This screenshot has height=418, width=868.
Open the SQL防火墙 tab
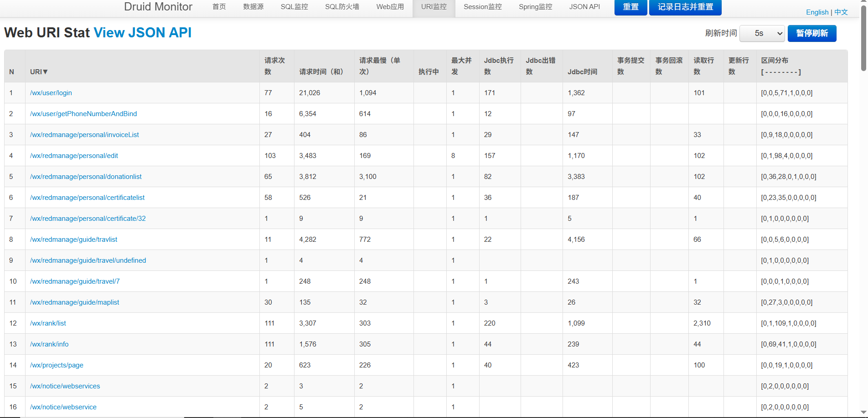coord(342,7)
